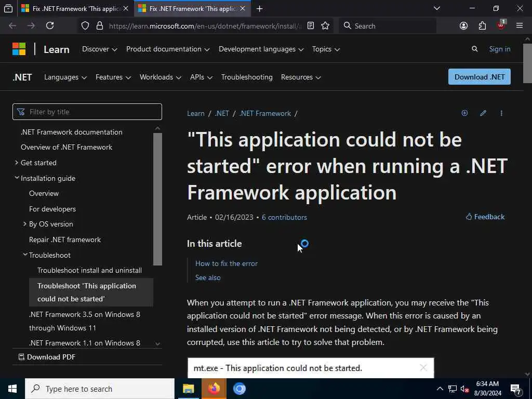Screen dimensions: 532x399
Task: Open the Workloads dropdown
Action: coord(161,77)
